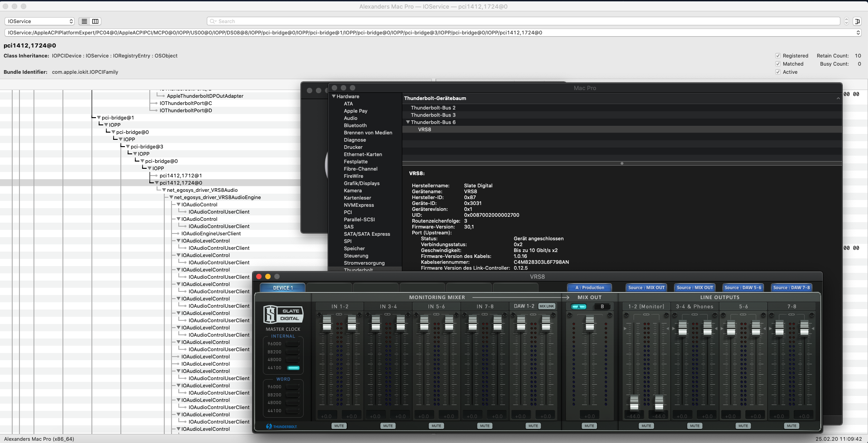Toggle stereo link icon on IN 7-8
Viewport: 868px width, 443px height.
tap(485, 314)
